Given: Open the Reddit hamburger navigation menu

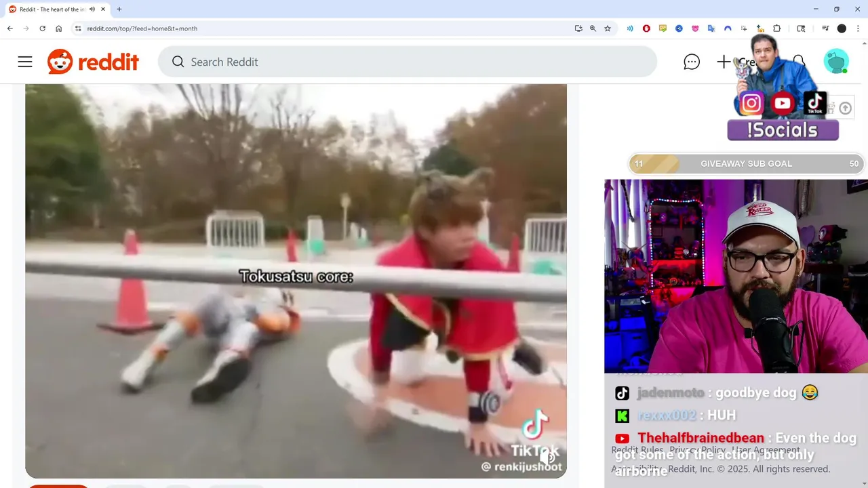Looking at the screenshot, I should (x=25, y=62).
